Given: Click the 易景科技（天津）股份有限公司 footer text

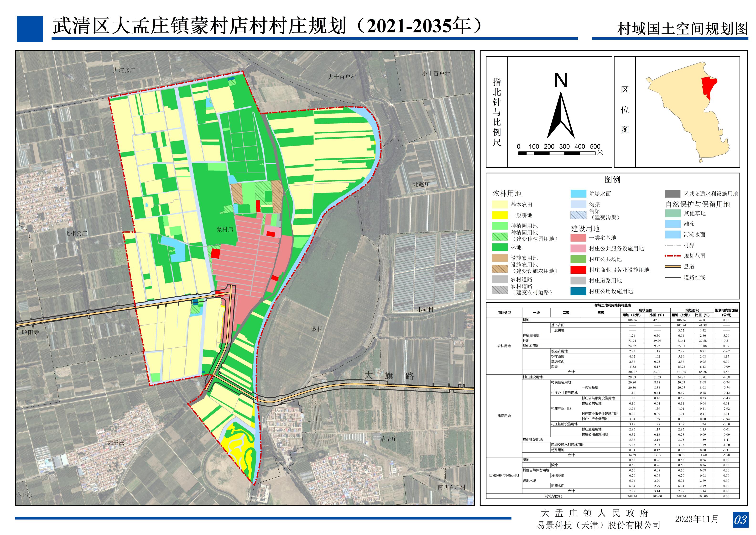Looking at the screenshot, I should click(599, 525).
